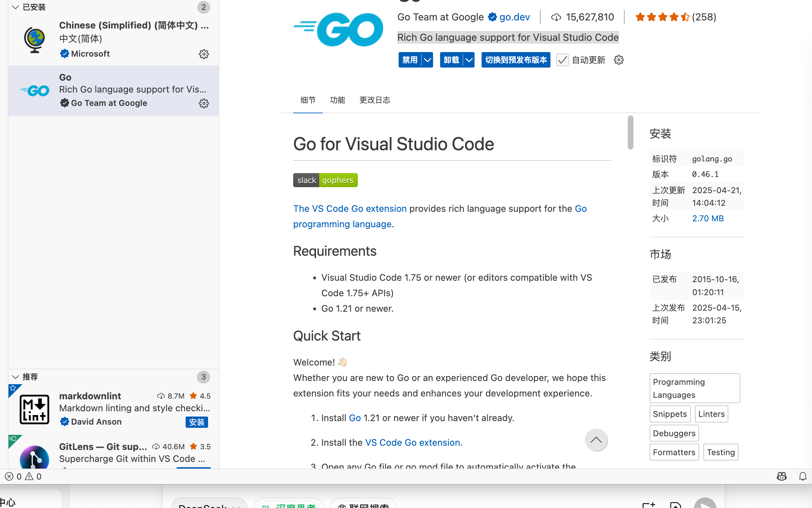Switch to the 更改日志 tab

(375, 100)
